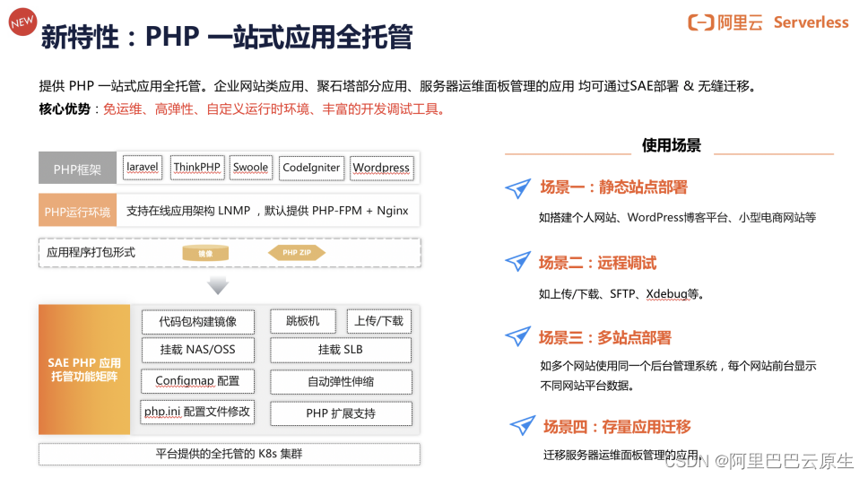Click the Alibaba Cloud bracket logo icon
The height and width of the screenshot is (478, 868).
click(701, 22)
